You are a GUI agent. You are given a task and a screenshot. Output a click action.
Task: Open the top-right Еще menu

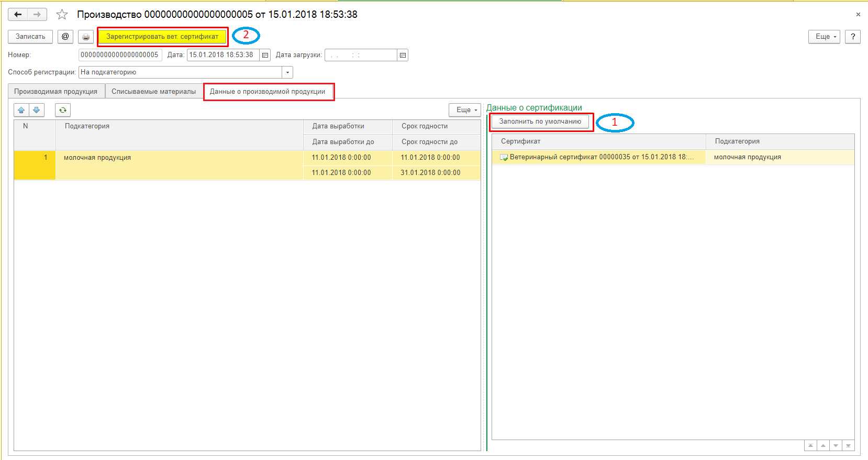point(825,37)
